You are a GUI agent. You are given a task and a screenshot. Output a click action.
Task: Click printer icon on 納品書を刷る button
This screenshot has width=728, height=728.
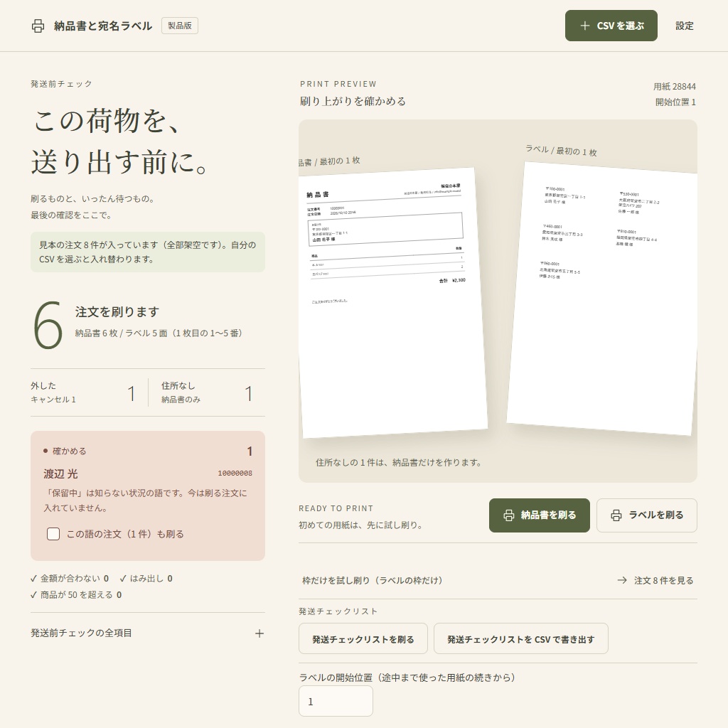(x=509, y=515)
